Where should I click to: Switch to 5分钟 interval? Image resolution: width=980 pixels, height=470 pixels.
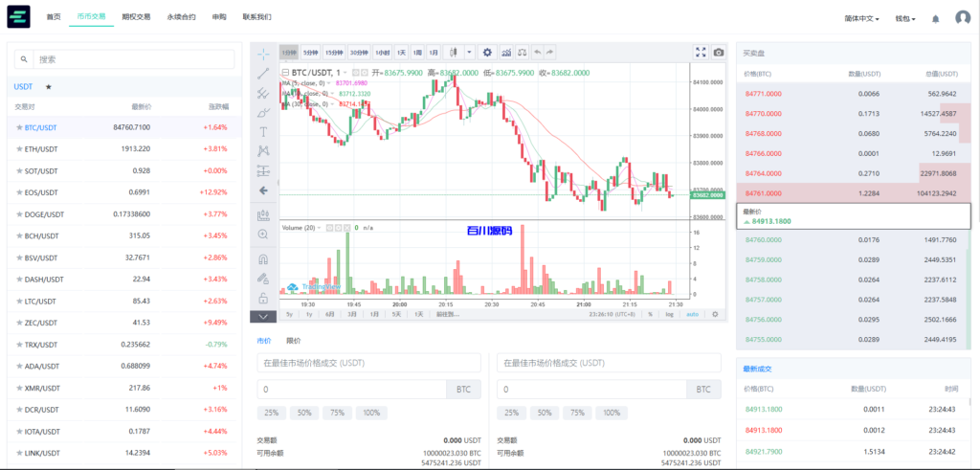tap(309, 53)
